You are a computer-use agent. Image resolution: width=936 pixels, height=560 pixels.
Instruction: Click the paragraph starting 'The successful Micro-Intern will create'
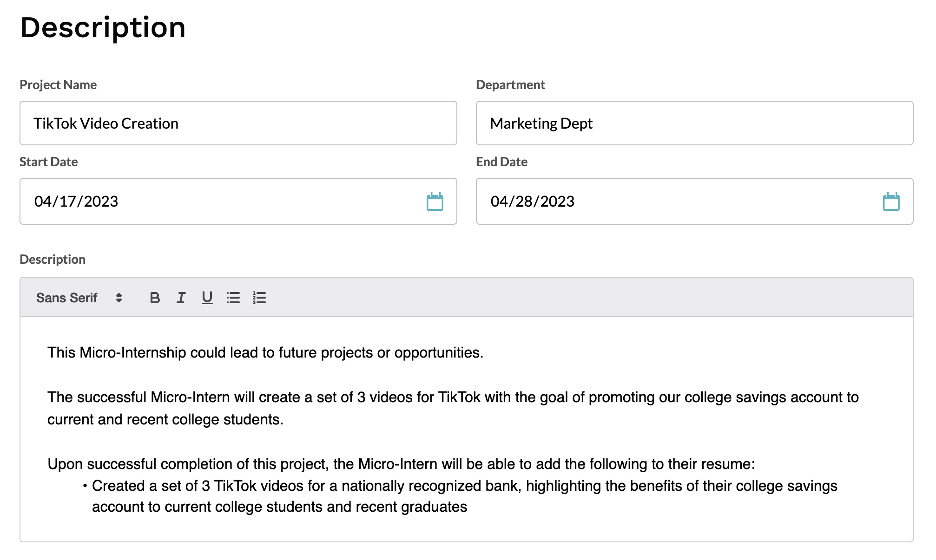(x=453, y=408)
